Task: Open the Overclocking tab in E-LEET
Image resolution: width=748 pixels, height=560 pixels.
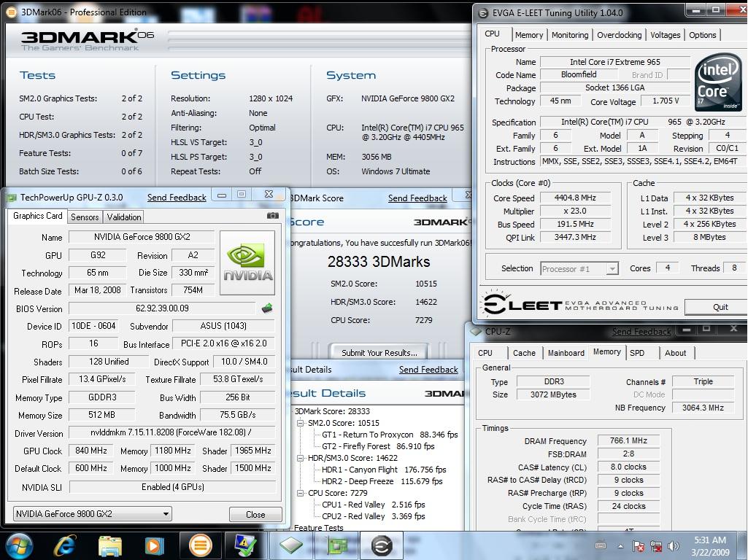Action: (x=620, y=35)
